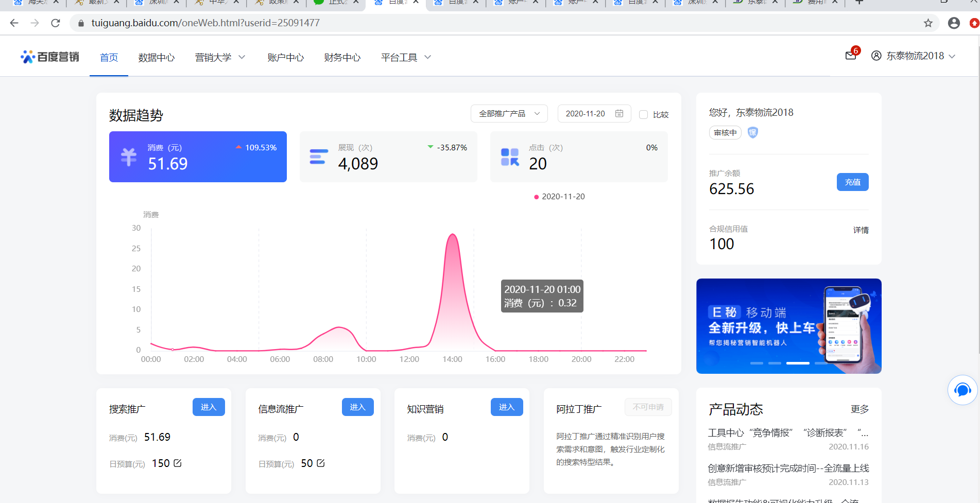The height and width of the screenshot is (503, 980).
Task: Click the grid icon on 点击 card
Action: 510,157
